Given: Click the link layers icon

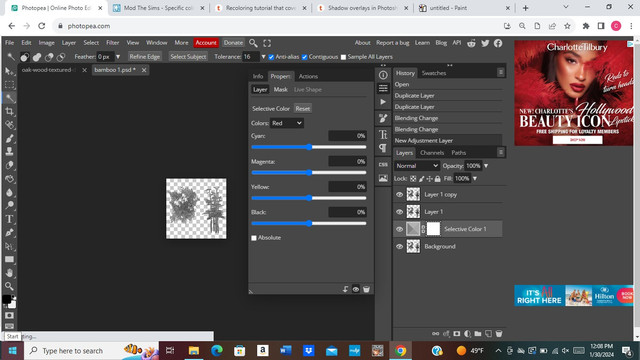Looking at the screenshot, I should coord(436,333).
